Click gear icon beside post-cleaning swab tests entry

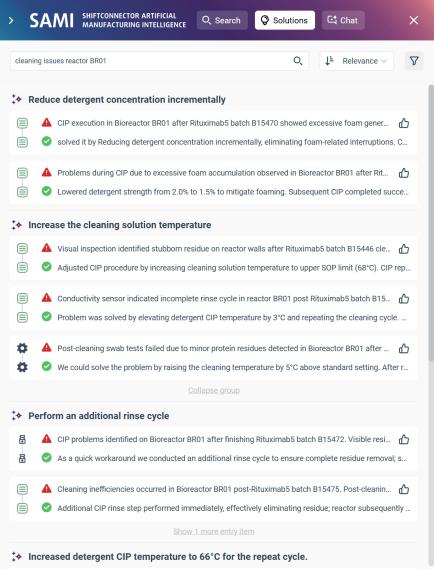pyautogui.click(x=22, y=348)
